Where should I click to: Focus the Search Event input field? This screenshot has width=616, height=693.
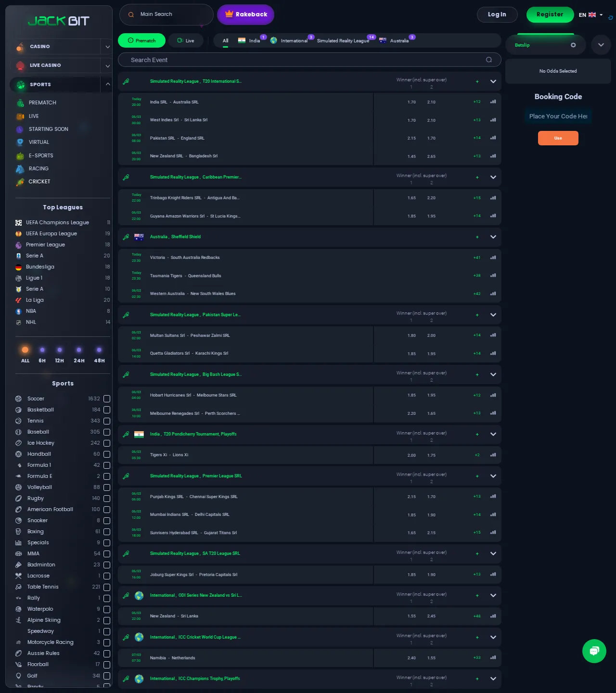click(309, 60)
